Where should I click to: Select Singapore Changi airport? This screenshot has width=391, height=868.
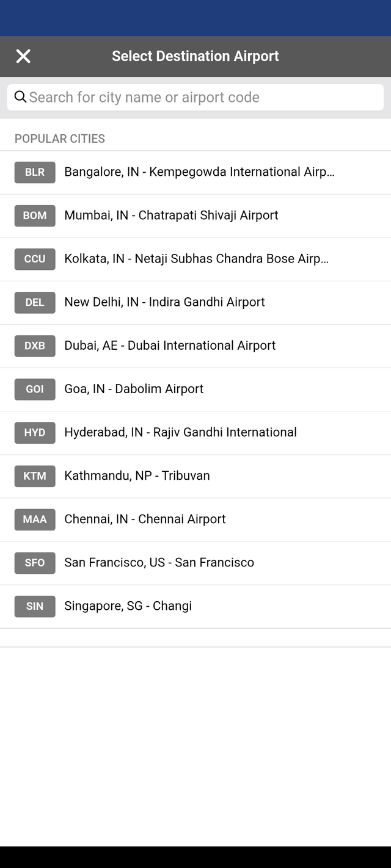pos(195,606)
